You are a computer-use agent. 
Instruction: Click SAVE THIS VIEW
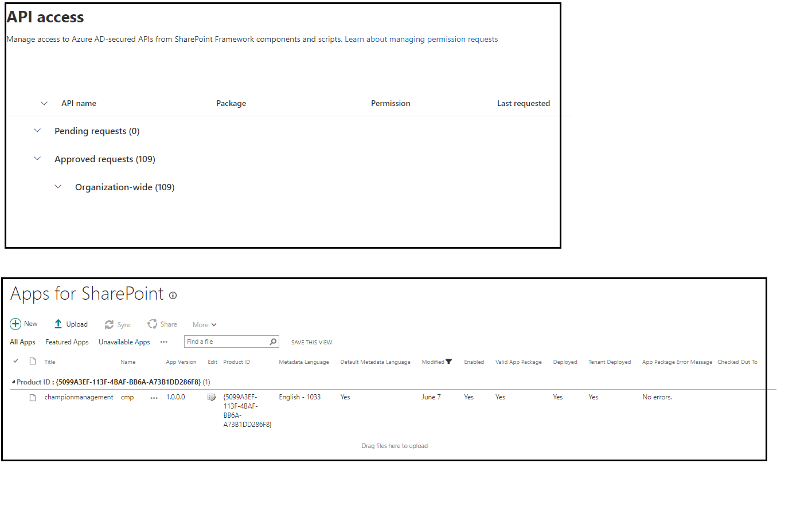pos(311,342)
